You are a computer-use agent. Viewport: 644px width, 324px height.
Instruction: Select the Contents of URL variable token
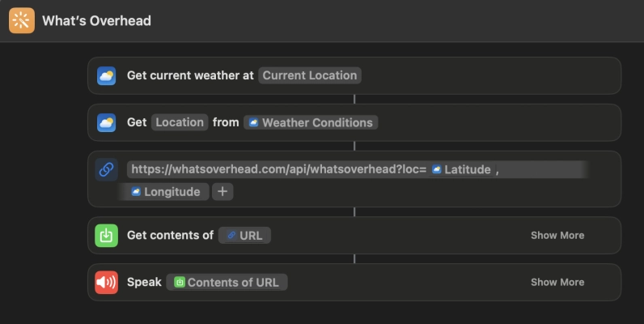(x=227, y=282)
